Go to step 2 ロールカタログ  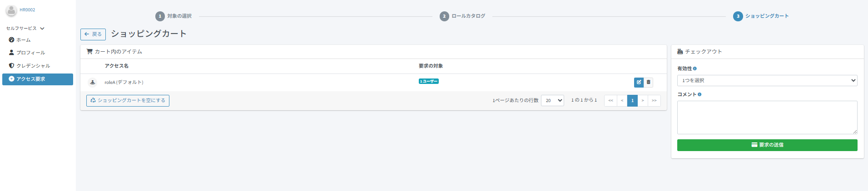tap(462, 16)
